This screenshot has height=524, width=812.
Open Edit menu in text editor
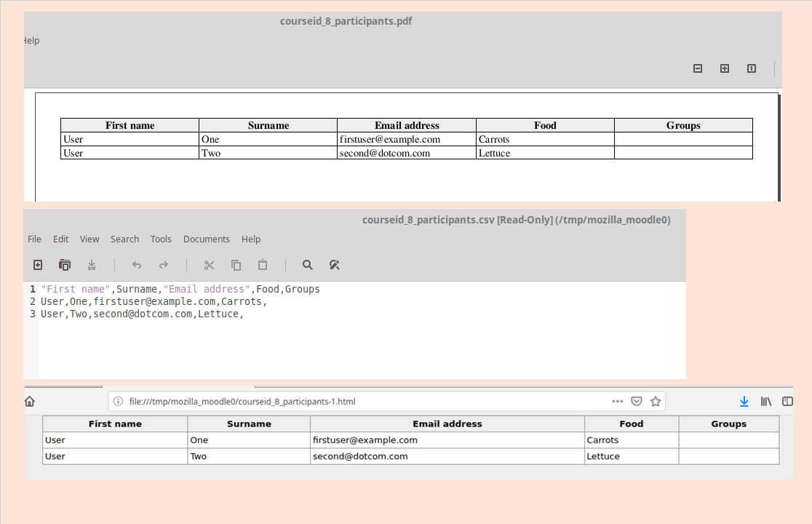point(60,239)
